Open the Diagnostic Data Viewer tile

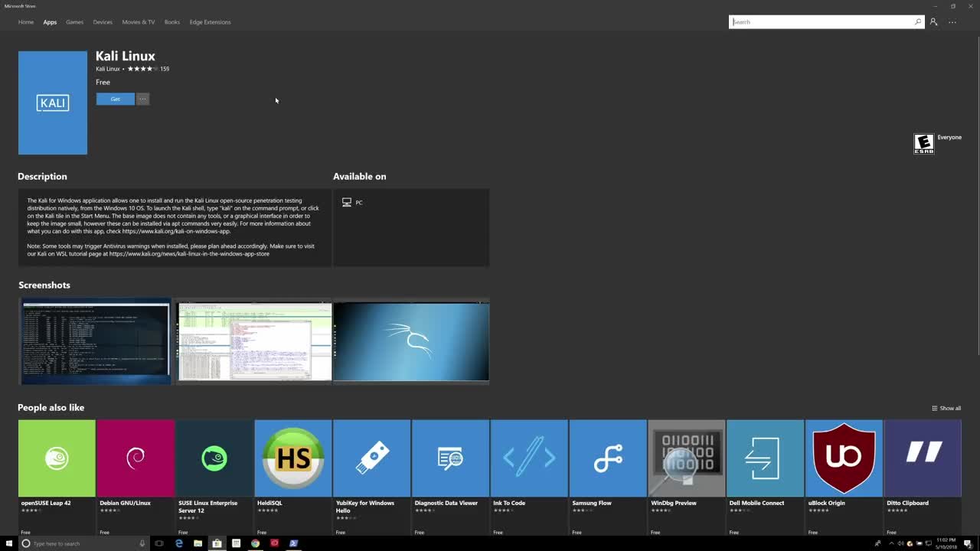[450, 478]
